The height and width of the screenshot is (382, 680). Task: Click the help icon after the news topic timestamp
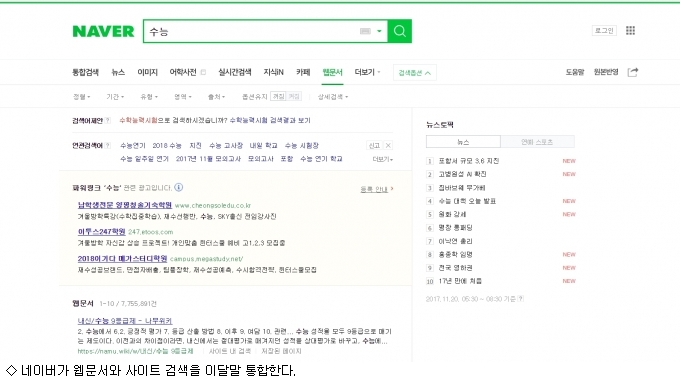[521, 299]
